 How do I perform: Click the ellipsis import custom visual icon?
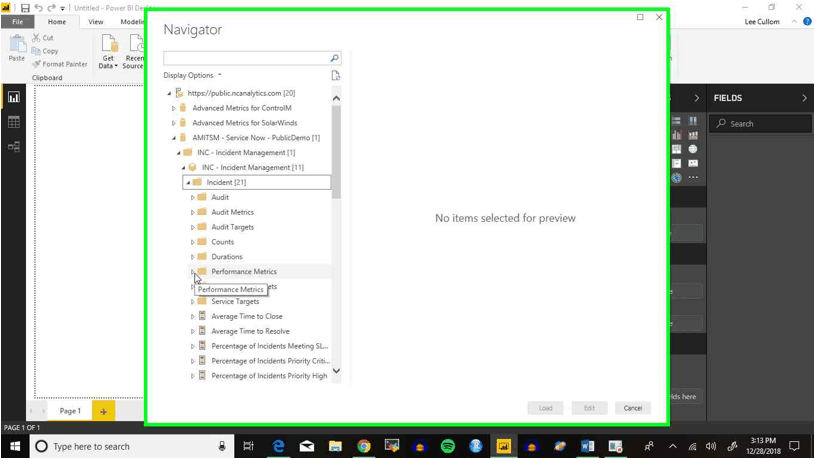[693, 178]
